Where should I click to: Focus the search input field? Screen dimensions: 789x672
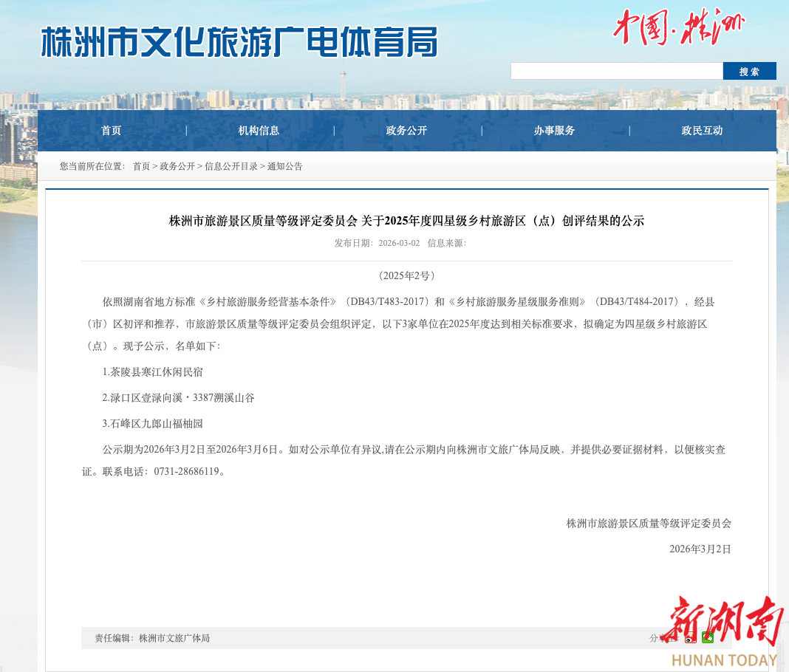(x=616, y=71)
